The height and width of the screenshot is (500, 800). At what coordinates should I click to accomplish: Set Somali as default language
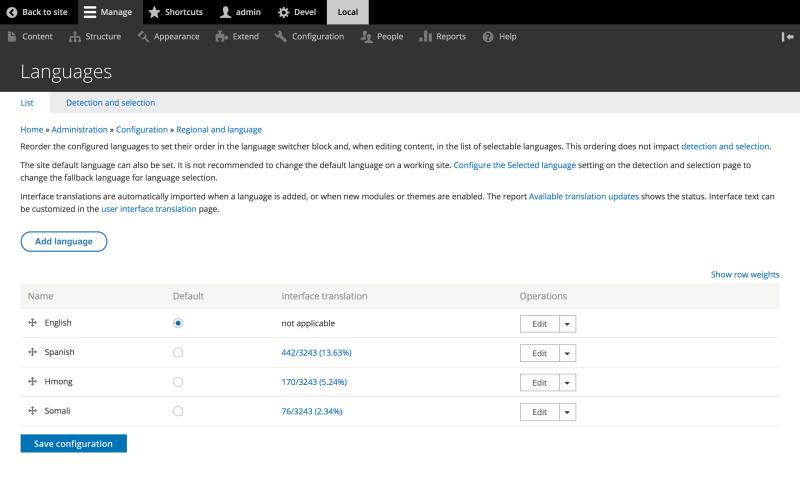pyautogui.click(x=178, y=411)
